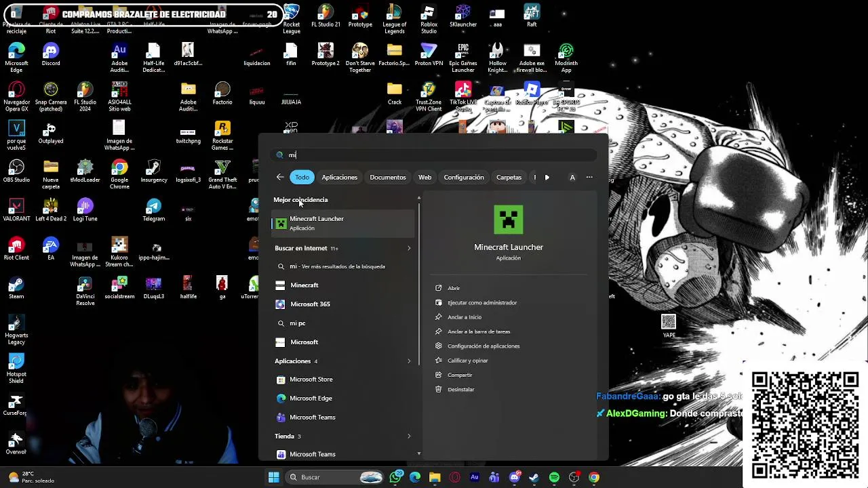Open the Logi Tune desktop icon
This screenshot has height=488, width=868.
tap(85, 210)
